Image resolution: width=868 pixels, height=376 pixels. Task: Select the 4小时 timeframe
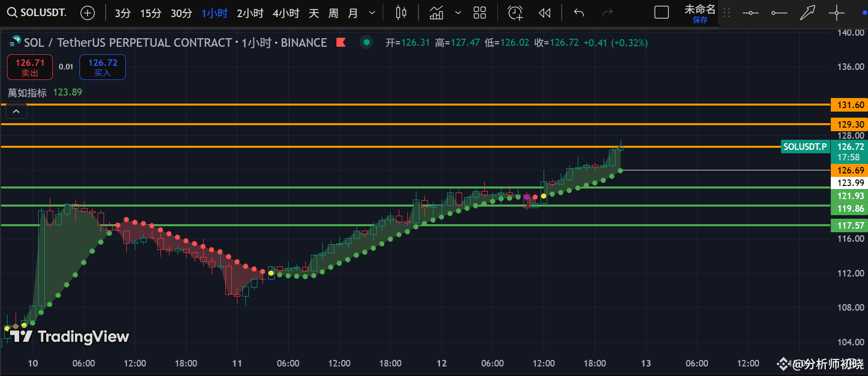(286, 13)
